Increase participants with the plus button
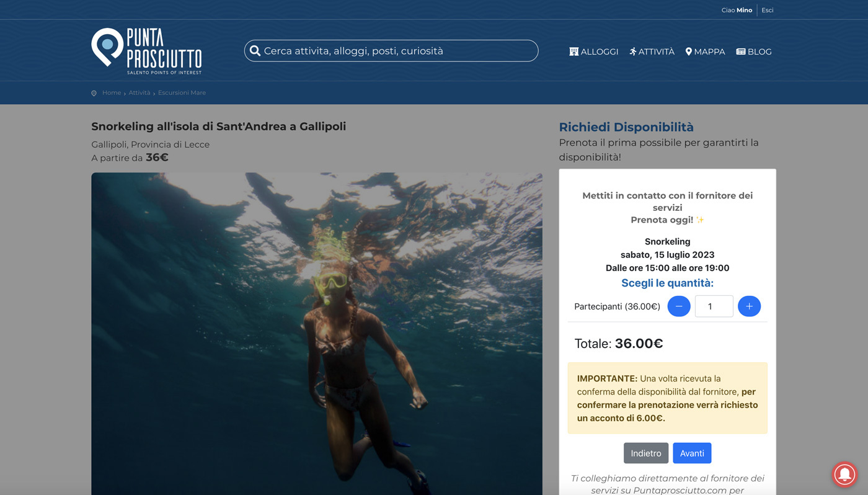 pyautogui.click(x=749, y=306)
